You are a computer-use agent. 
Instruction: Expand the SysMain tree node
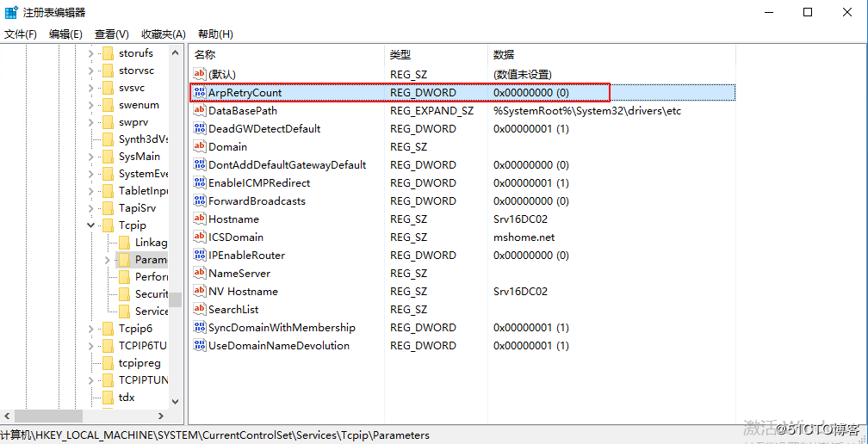(90, 157)
